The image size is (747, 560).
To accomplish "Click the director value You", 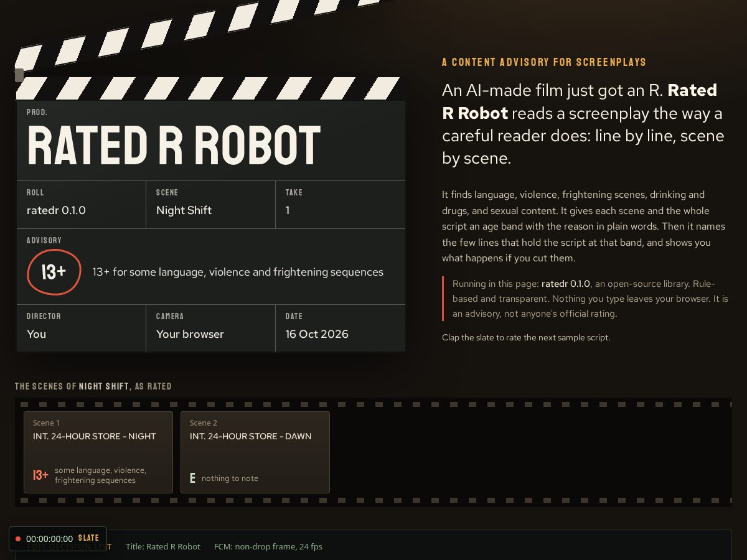I will [x=36, y=334].
